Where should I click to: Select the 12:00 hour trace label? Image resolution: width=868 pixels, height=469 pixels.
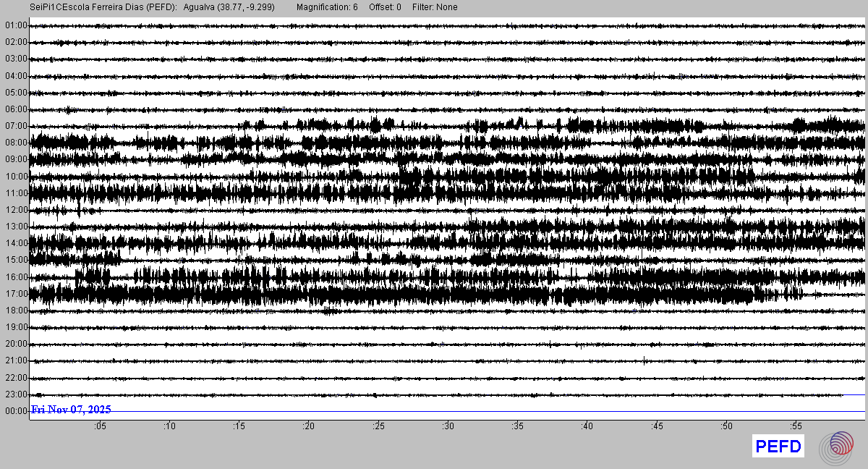click(15, 210)
